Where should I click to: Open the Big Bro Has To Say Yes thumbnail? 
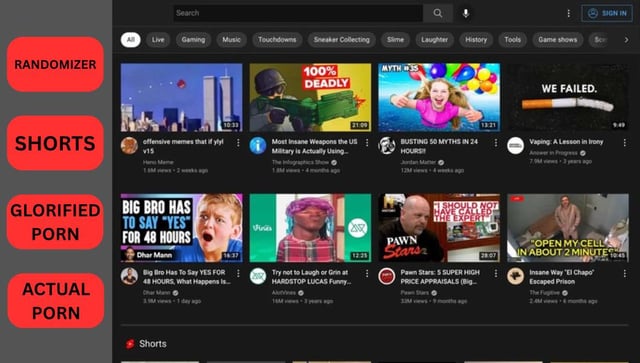[182, 228]
